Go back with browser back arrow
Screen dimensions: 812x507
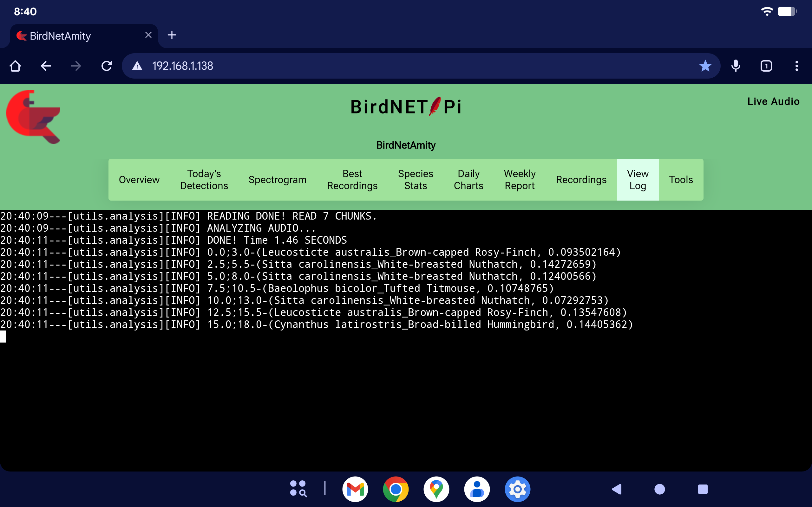tap(46, 66)
